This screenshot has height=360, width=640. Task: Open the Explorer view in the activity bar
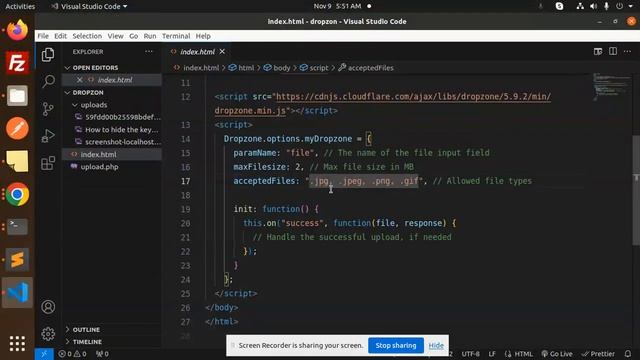coord(48,54)
